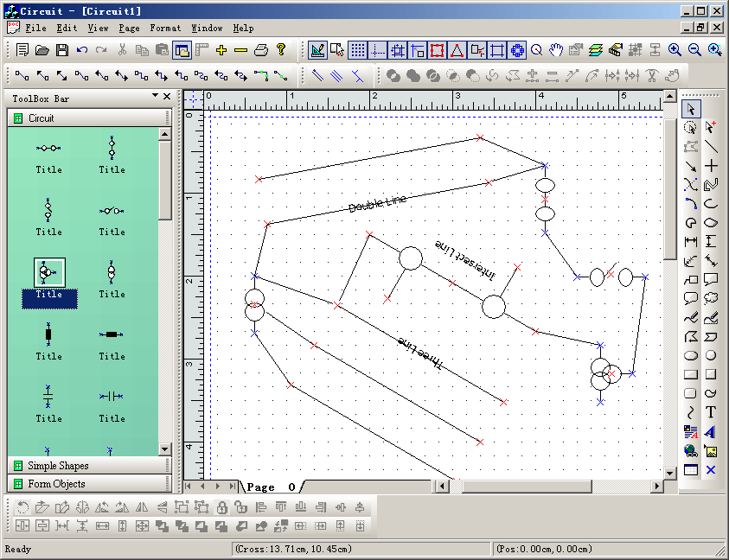The height and width of the screenshot is (560, 729).
Task: Click the open padlock unlock icon
Action: tap(240, 507)
